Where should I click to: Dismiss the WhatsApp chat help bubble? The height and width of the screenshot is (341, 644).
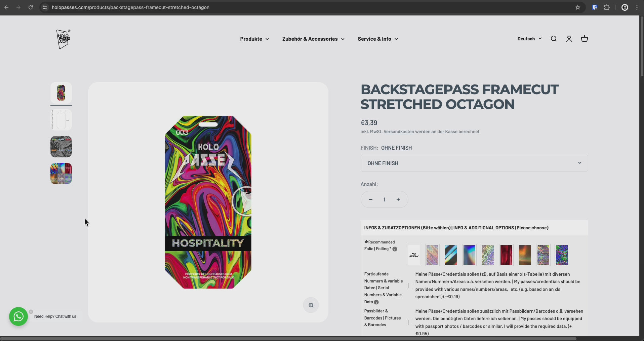(31, 312)
